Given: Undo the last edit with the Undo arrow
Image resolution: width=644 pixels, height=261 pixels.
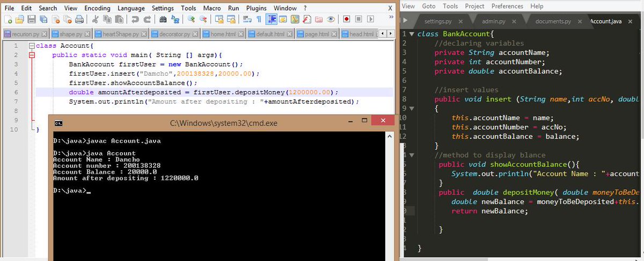Looking at the screenshot, I should pyautogui.click(x=134, y=19).
